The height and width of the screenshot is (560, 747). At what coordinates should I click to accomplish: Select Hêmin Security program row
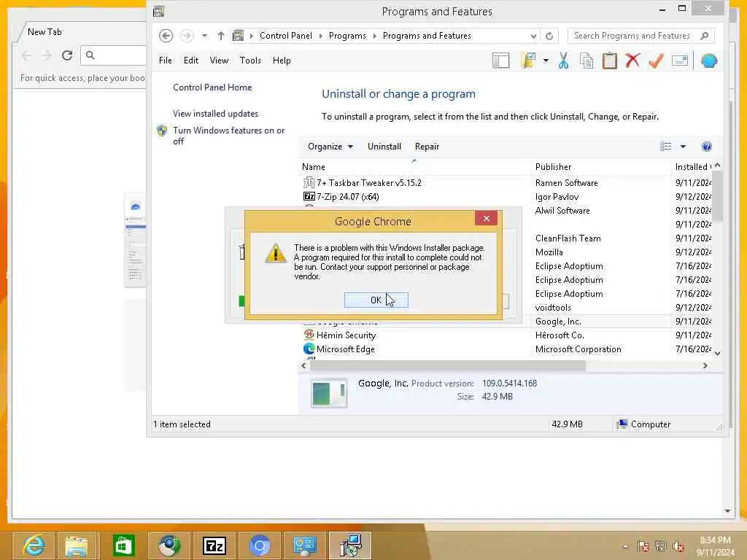(507, 335)
